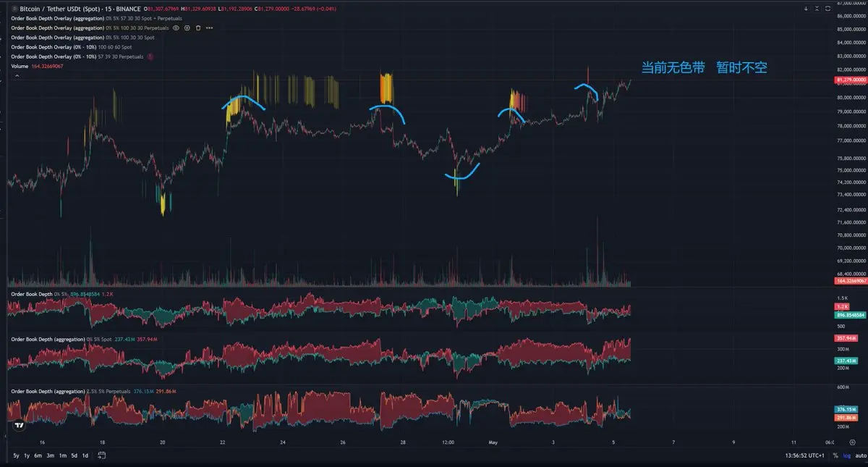Click the blue Chinese text annotation on chart
The height and width of the screenshot is (467, 868).
[704, 67]
